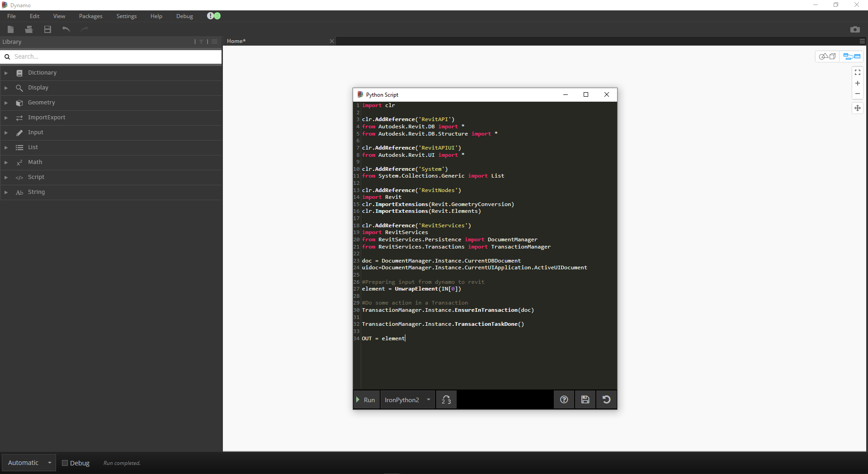This screenshot has height=474, width=868.
Task: Open the IronPython2 engine dropdown
Action: pos(406,399)
